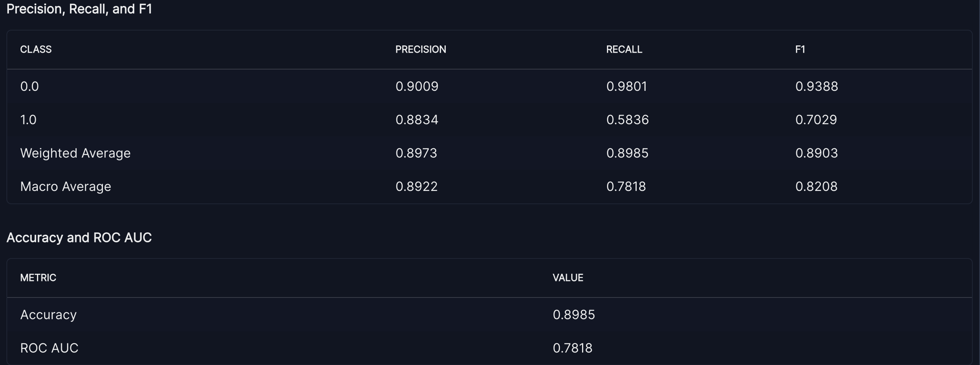
Task: Select the ROC AUC metric row label
Action: coord(49,348)
